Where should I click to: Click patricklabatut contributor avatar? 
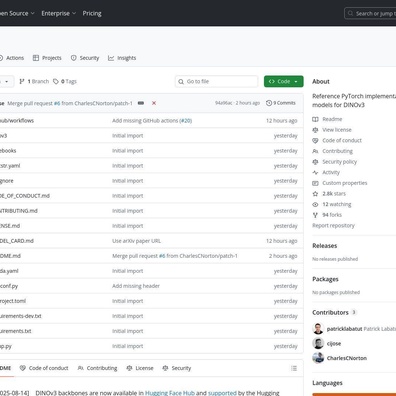pyautogui.click(x=318, y=329)
